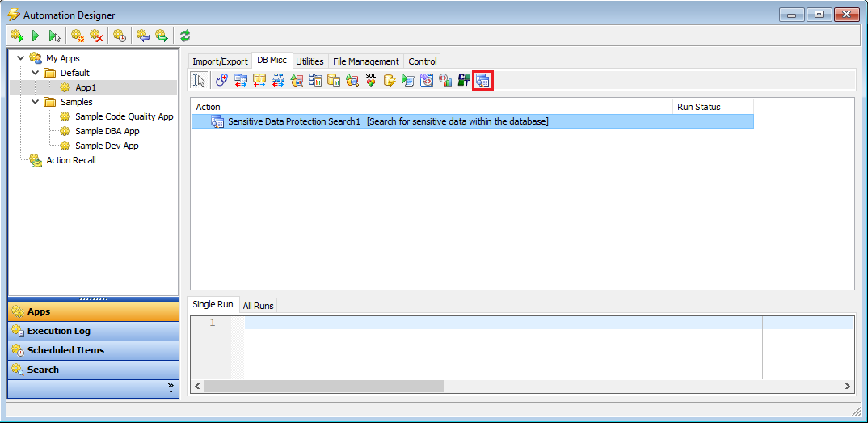Click the document icon with green play arrow
The image size is (868, 423).
[x=408, y=81]
